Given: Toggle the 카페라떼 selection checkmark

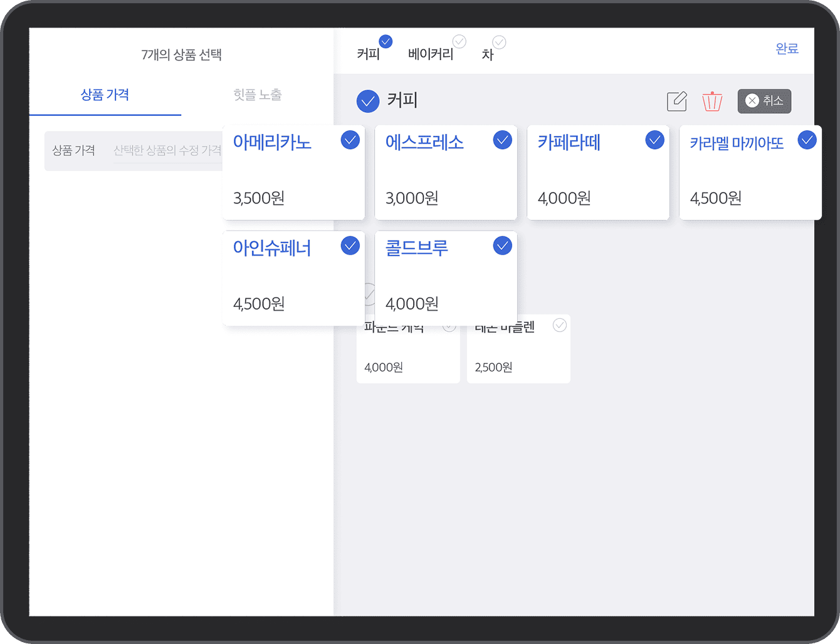Looking at the screenshot, I should point(654,140).
